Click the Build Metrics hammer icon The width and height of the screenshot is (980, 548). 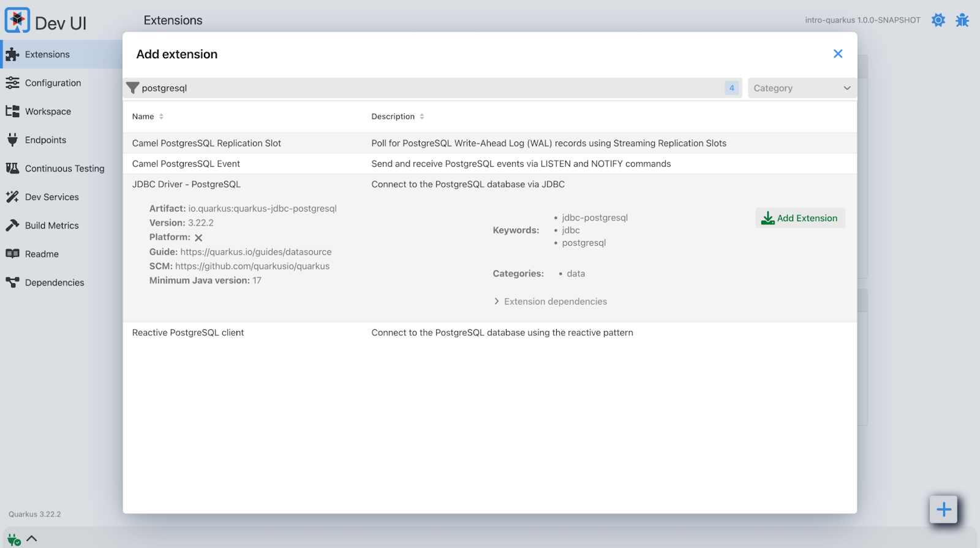(x=12, y=226)
